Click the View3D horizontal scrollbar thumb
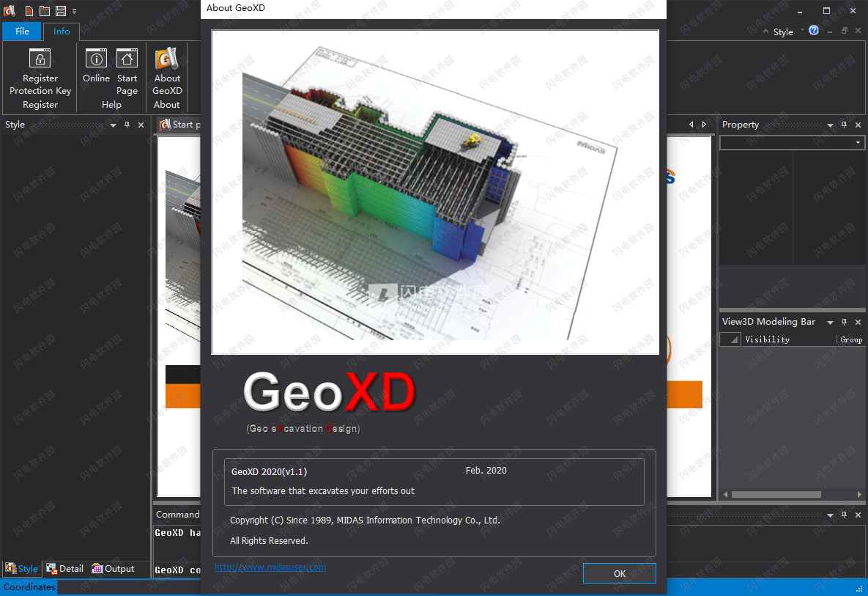This screenshot has height=596, width=868. point(776,495)
